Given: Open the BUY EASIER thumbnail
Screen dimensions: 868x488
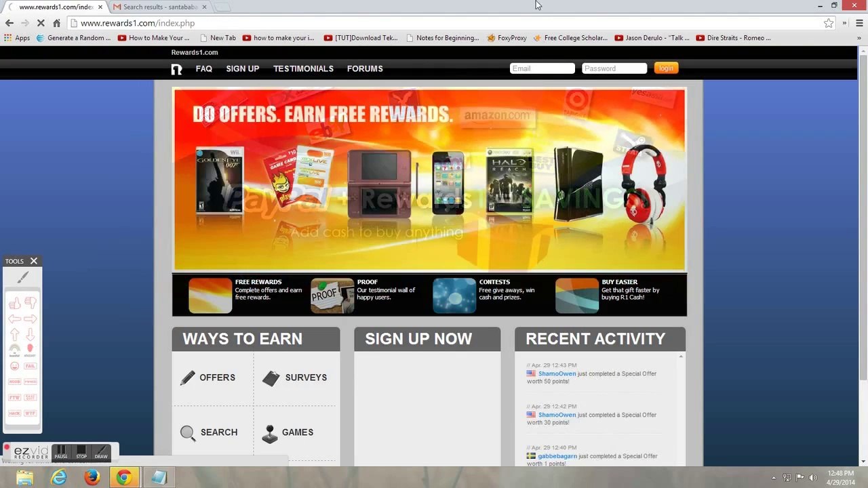Looking at the screenshot, I should (577, 296).
